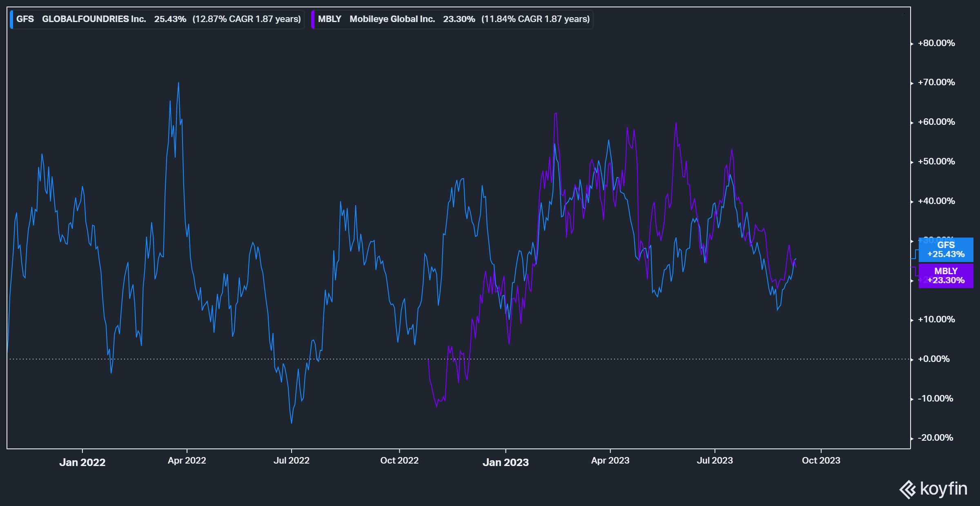Viewport: 980px width, 506px height.
Task: Click the koyfin logo icon
Action: click(x=908, y=490)
